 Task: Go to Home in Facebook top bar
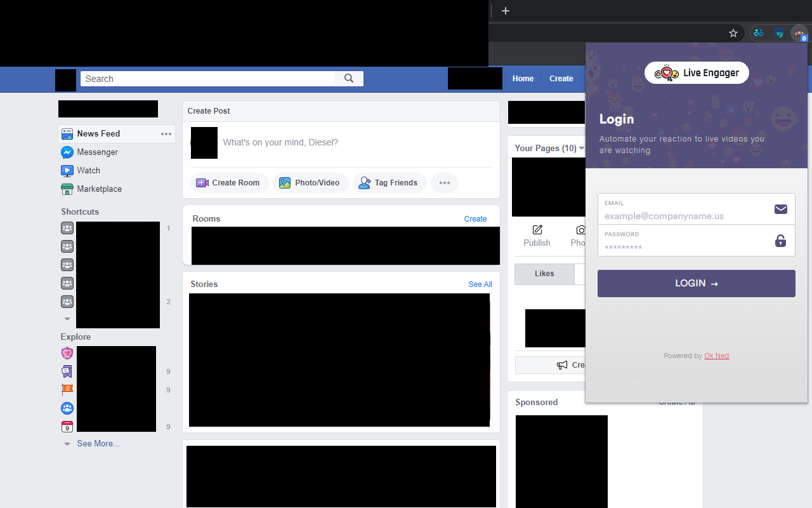(x=523, y=79)
